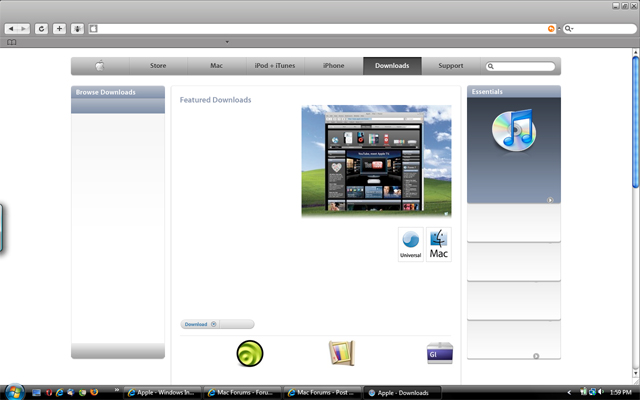Click the Featured Downloads heading
This screenshot has width=640, height=400.
point(216,100)
